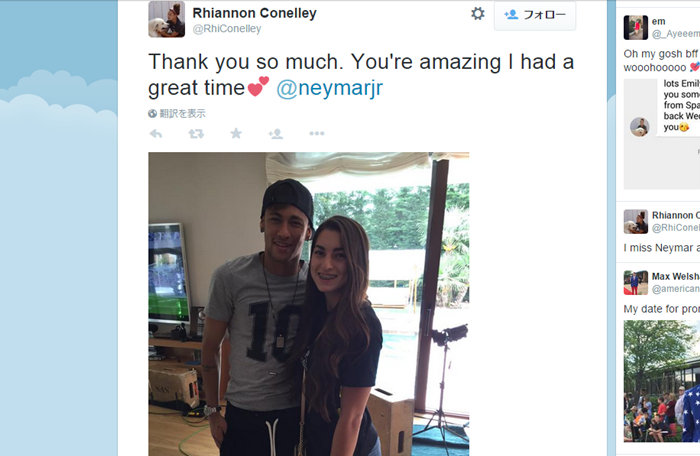Viewport: 700px width, 456px height.
Task: Click the フォロー follow button
Action: click(535, 15)
